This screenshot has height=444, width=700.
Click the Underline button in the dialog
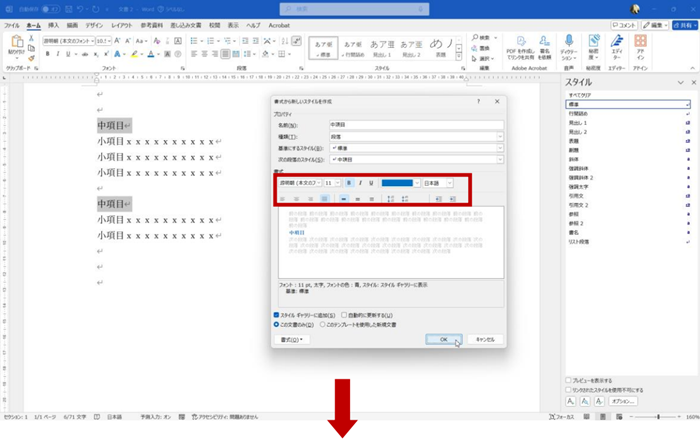pos(371,183)
